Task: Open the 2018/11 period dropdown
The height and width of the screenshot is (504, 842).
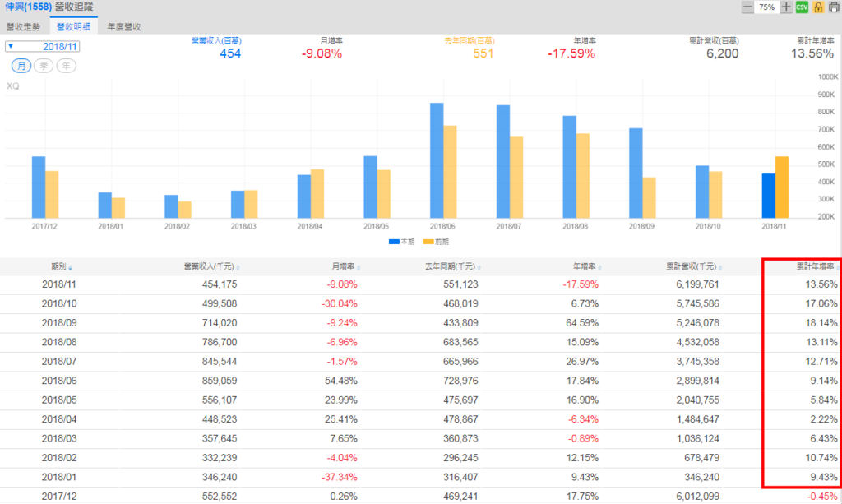Action: click(x=43, y=47)
